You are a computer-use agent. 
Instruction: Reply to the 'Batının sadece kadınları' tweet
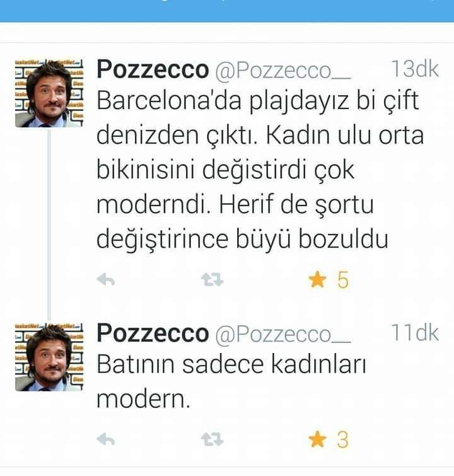tap(105, 439)
